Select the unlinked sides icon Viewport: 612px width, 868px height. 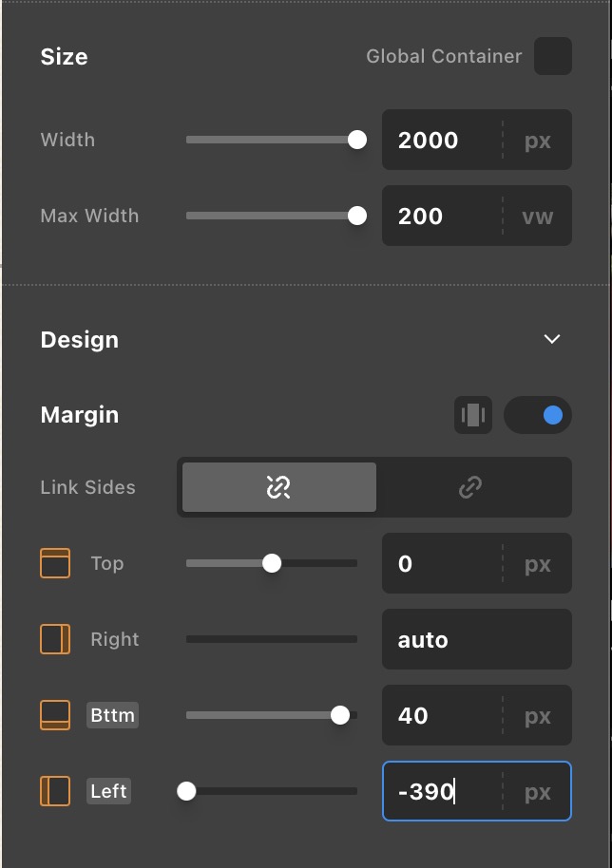tap(278, 487)
